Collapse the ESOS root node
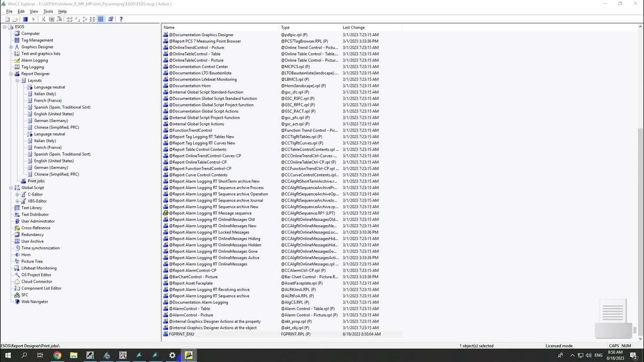The width and height of the screenshot is (644, 362). pyautogui.click(x=5, y=27)
